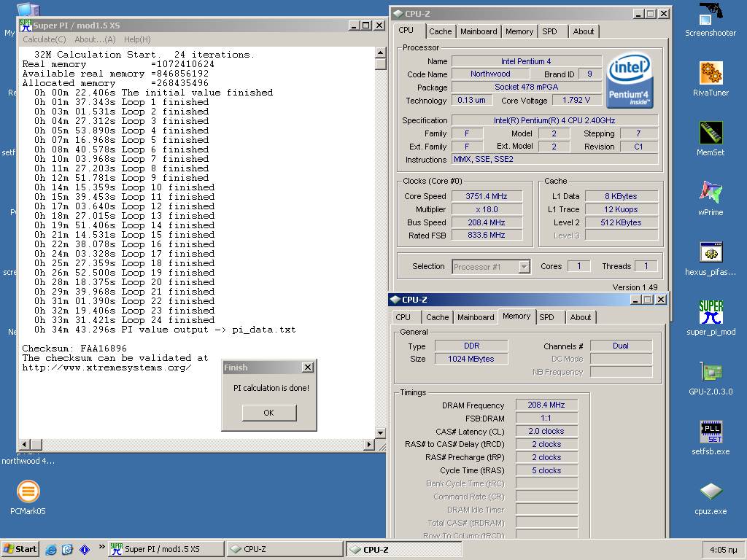Click the DRAM Frequency 208.4 MHz field
The image size is (747, 560).
click(546, 405)
